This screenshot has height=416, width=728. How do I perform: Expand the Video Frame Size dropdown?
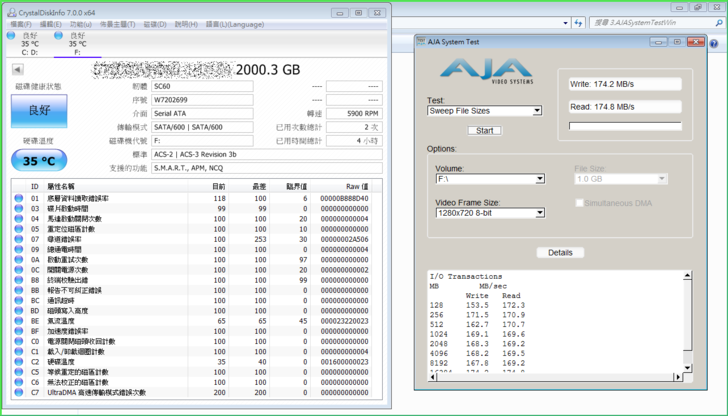[489, 213]
